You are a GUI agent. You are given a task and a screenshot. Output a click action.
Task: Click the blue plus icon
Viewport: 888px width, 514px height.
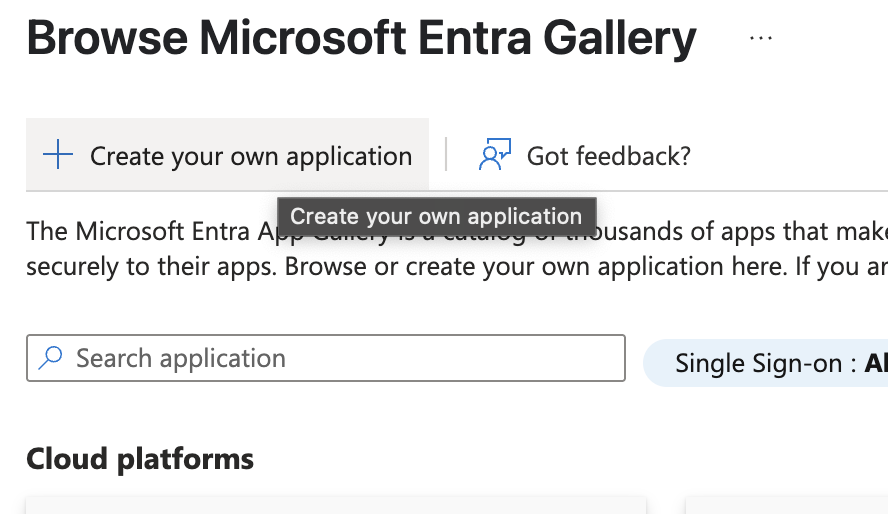tap(58, 155)
